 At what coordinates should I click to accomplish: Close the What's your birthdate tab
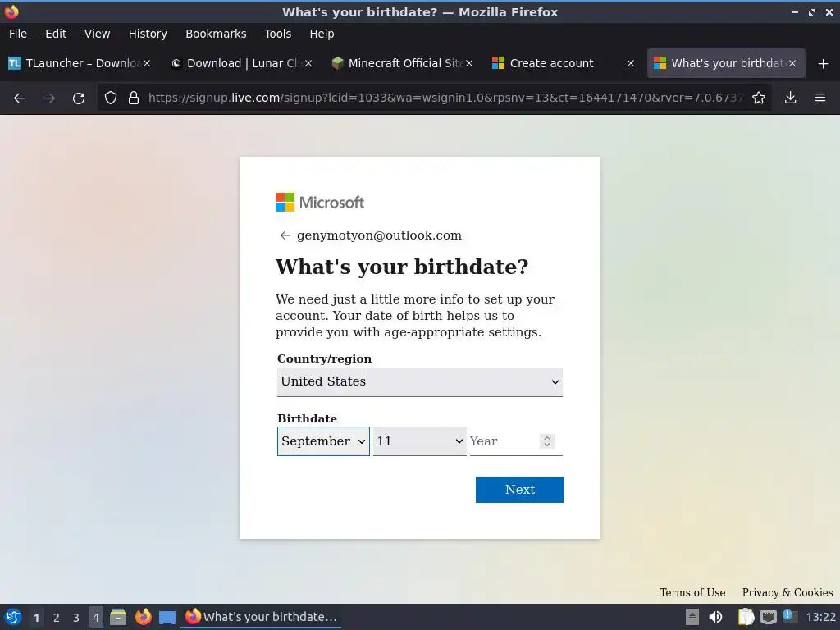click(792, 63)
